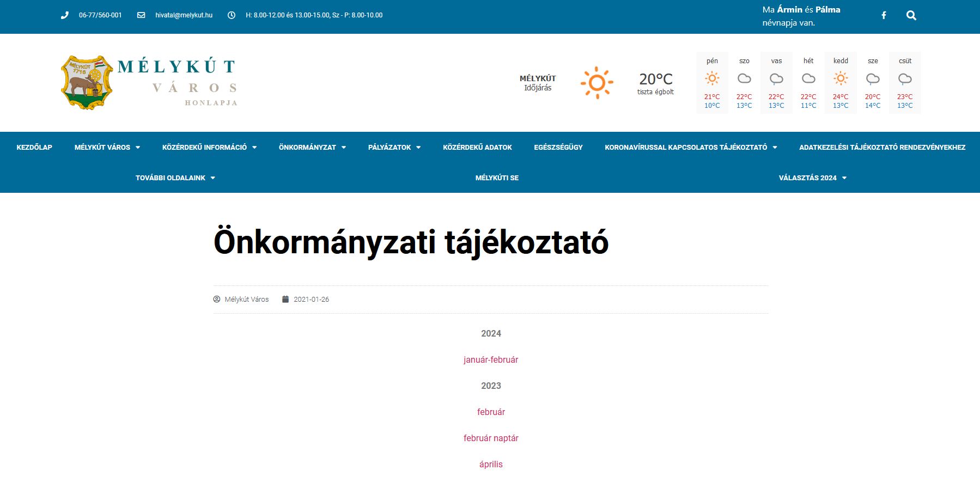980x482 pixels.
Task: Click the Mélykút coat of arms logo
Action: pyautogui.click(x=87, y=83)
